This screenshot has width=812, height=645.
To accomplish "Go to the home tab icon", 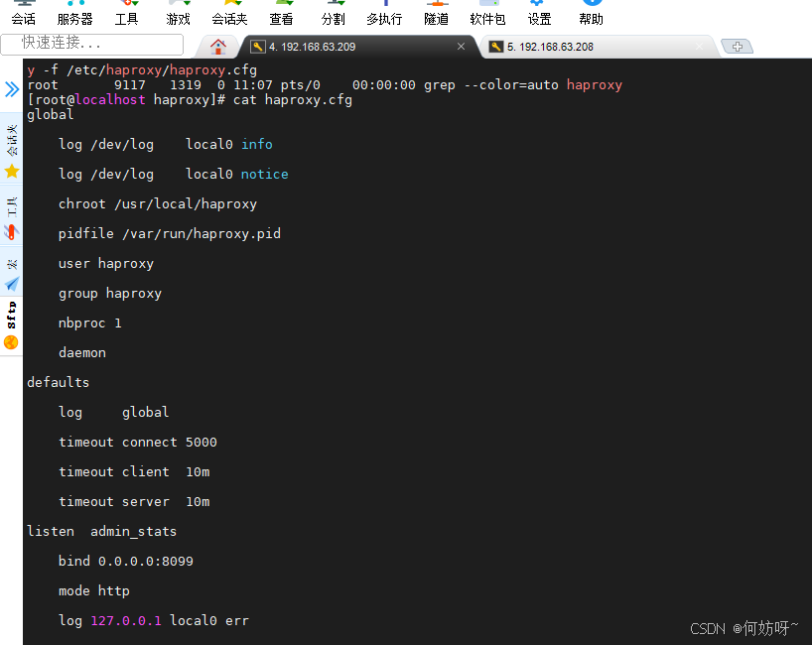I will (x=218, y=47).
